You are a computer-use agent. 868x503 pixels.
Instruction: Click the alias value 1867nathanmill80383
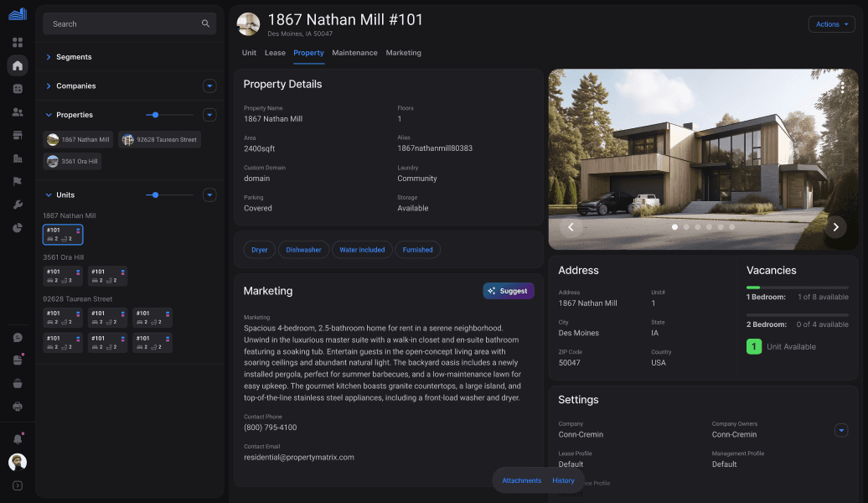click(x=435, y=148)
